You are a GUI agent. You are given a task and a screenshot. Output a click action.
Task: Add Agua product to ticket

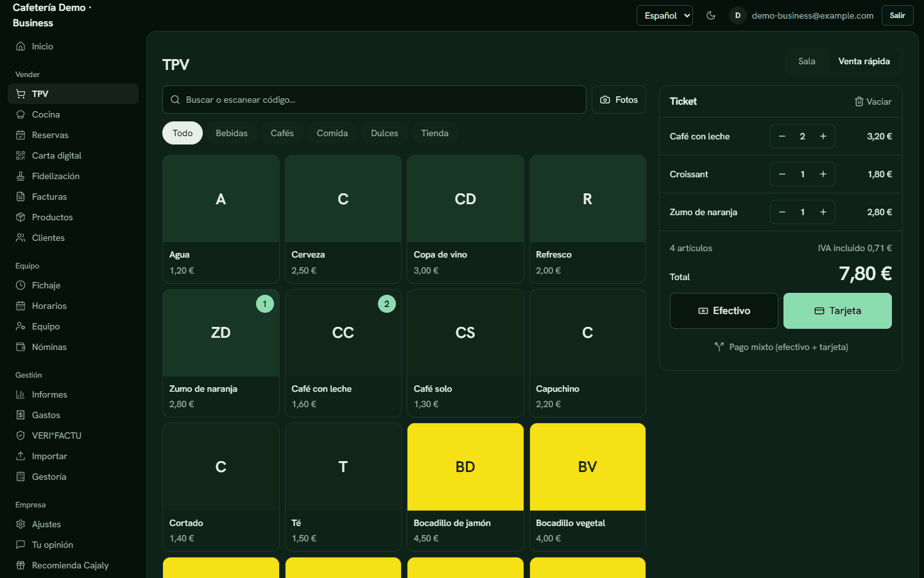(221, 219)
